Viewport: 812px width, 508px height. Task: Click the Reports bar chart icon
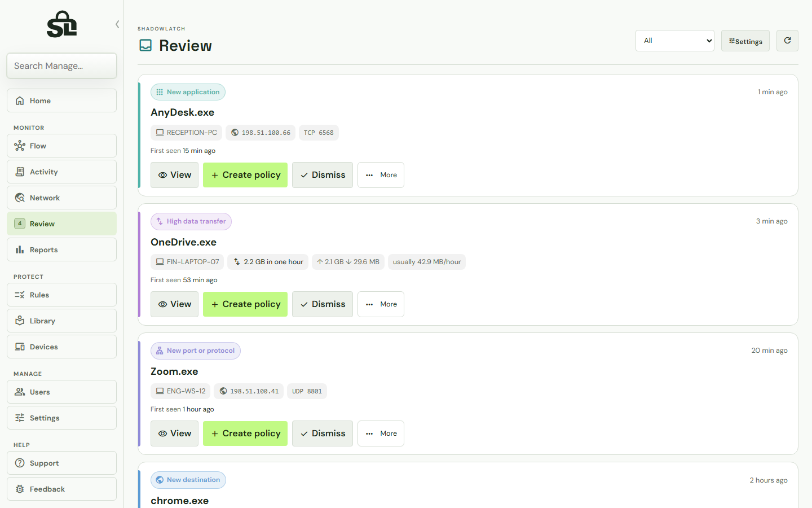point(20,249)
